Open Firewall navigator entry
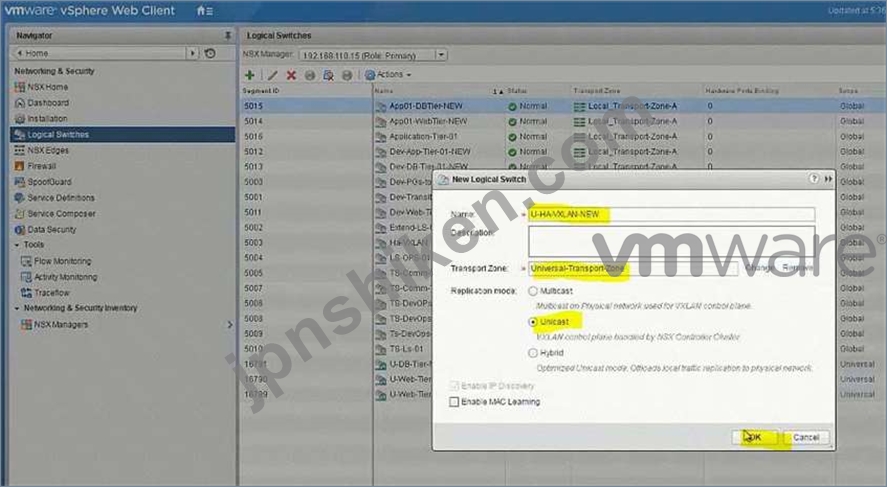The image size is (887, 487). tap(42, 166)
